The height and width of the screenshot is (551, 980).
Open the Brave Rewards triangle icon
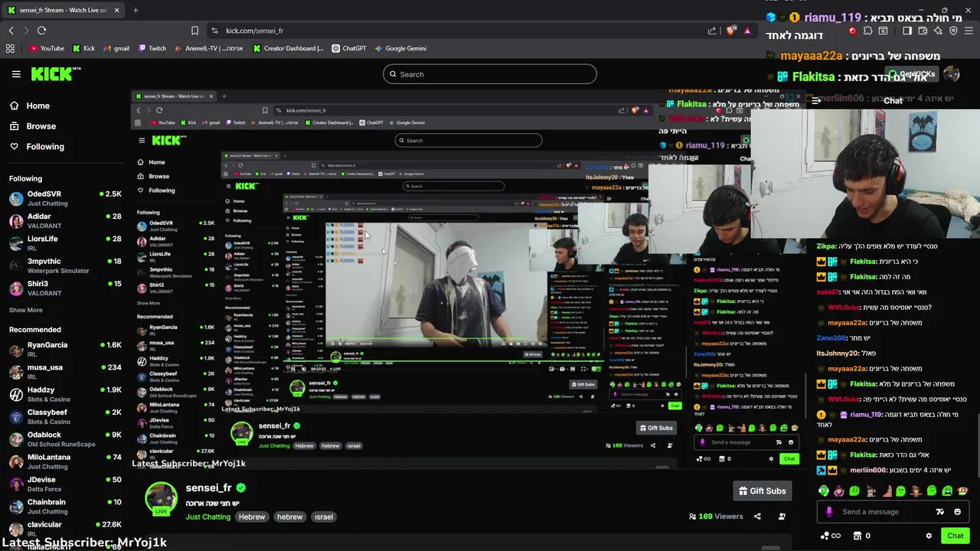pos(747,31)
